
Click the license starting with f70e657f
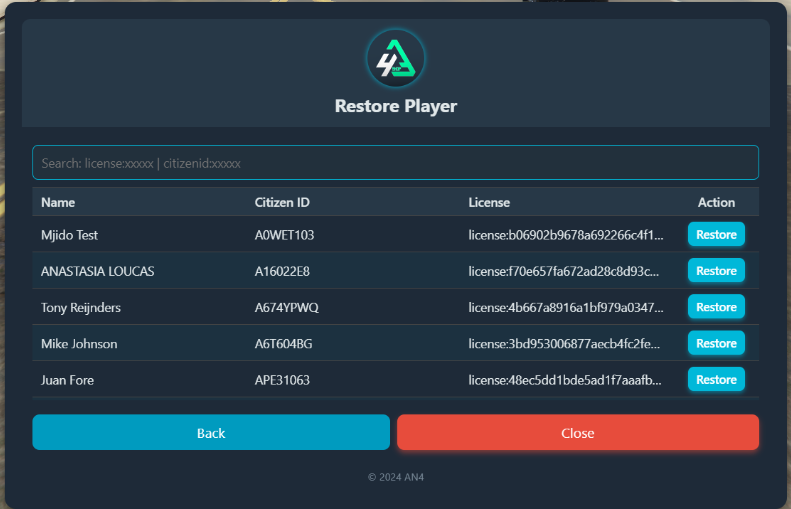[x=563, y=271]
